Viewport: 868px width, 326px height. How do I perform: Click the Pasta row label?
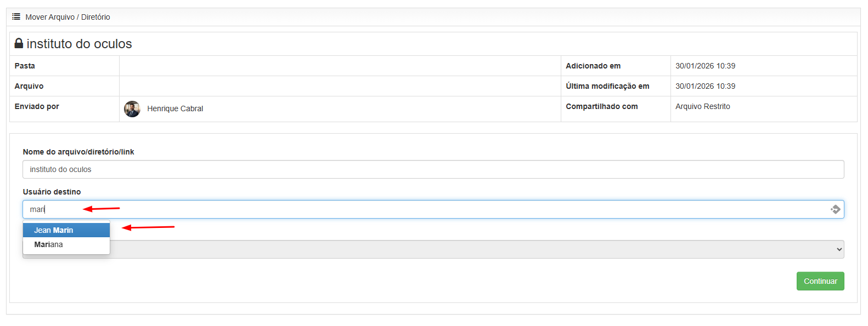coord(25,66)
